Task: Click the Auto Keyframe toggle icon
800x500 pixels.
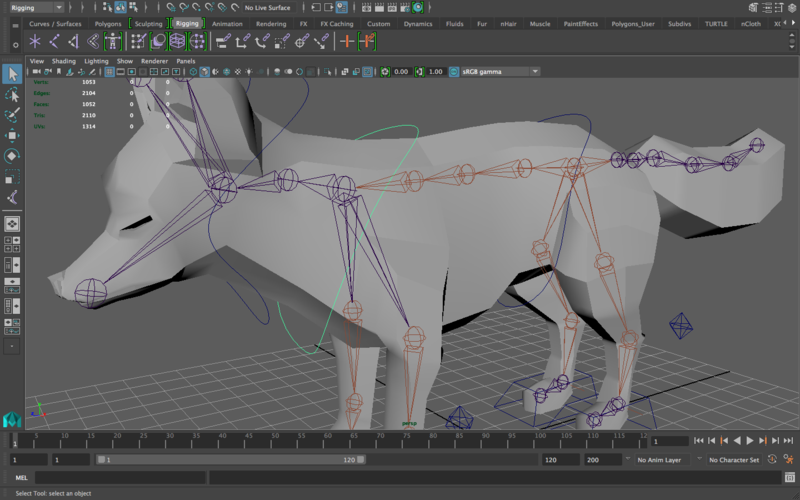Action: click(x=772, y=459)
